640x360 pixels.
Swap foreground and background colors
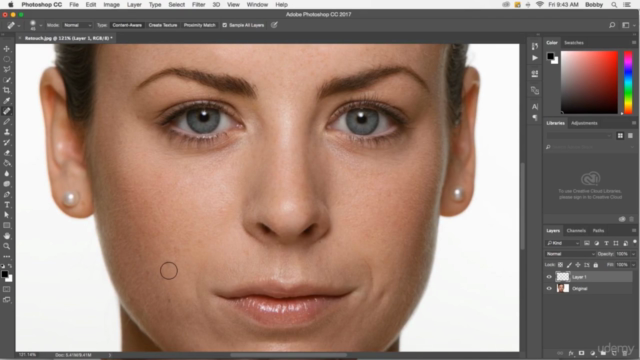10,266
